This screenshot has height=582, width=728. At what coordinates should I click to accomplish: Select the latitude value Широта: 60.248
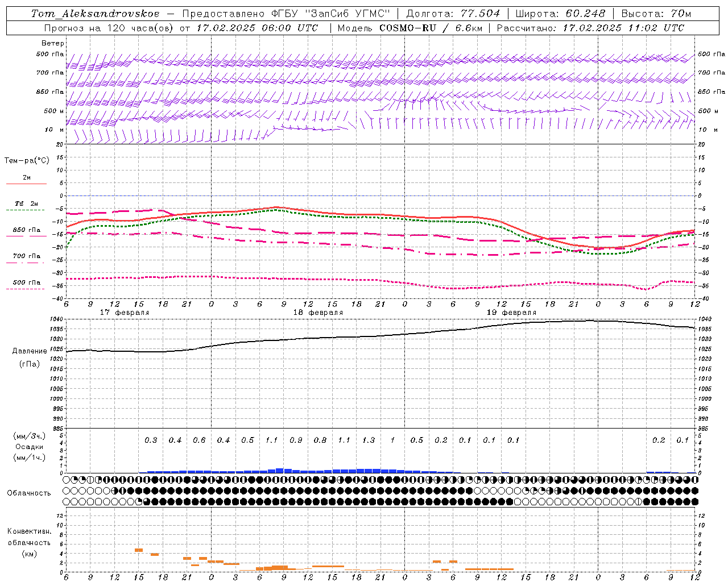point(560,14)
